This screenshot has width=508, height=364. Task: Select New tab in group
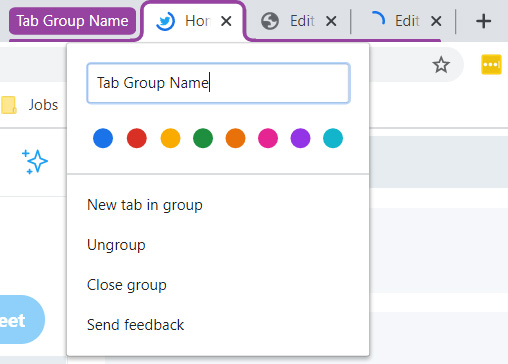(x=218, y=205)
